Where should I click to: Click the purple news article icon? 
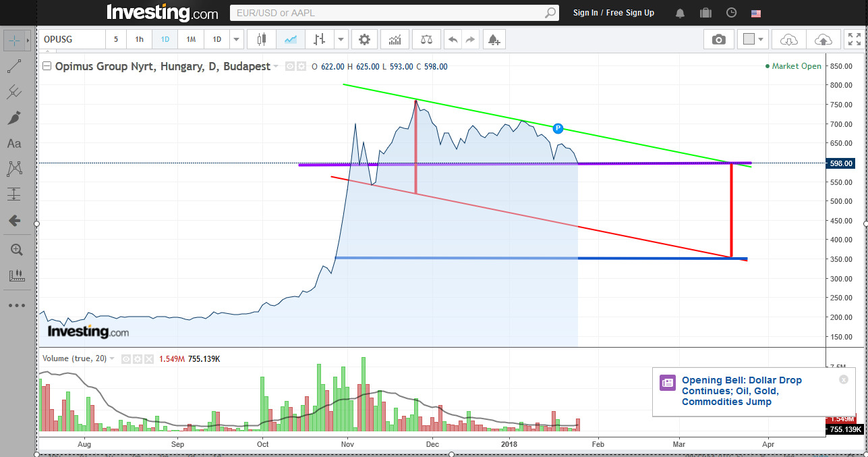pyautogui.click(x=667, y=383)
